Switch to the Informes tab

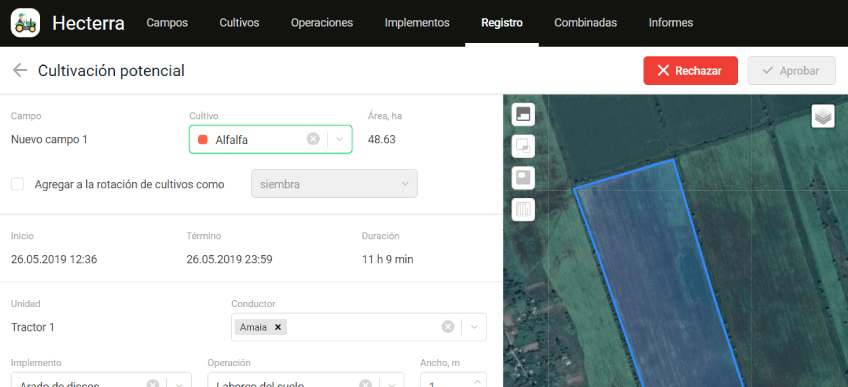671,23
